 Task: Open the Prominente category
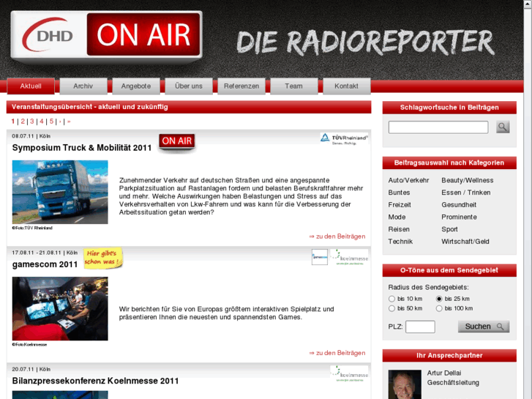pos(459,217)
